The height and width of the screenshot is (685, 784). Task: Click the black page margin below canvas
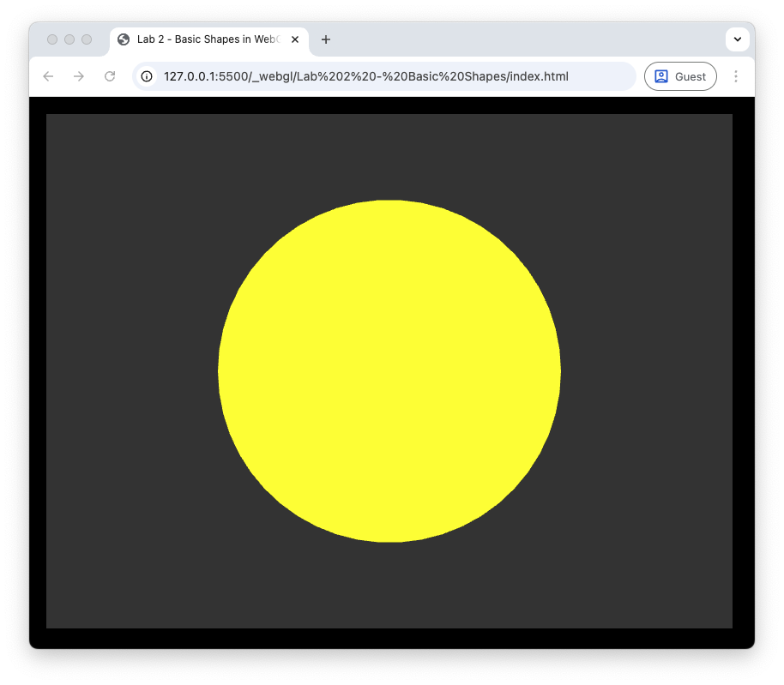[x=389, y=638]
